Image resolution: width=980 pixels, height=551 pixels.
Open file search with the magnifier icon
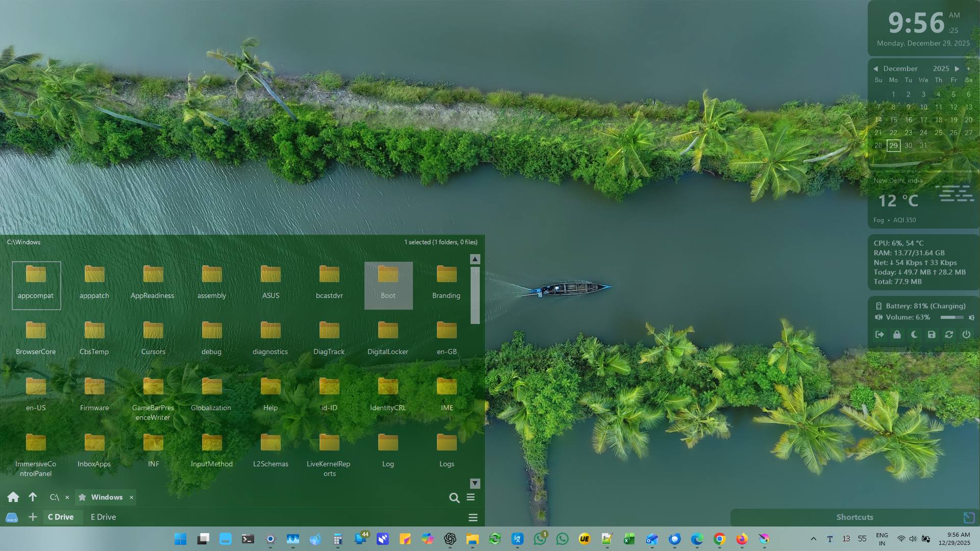[x=454, y=497]
